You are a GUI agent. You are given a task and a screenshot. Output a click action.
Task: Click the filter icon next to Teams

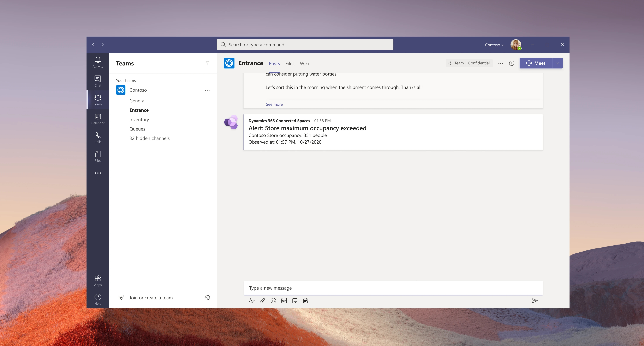coord(207,63)
